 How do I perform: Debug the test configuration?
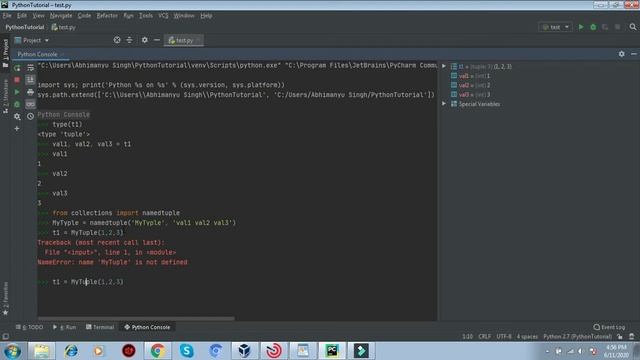pos(593,27)
